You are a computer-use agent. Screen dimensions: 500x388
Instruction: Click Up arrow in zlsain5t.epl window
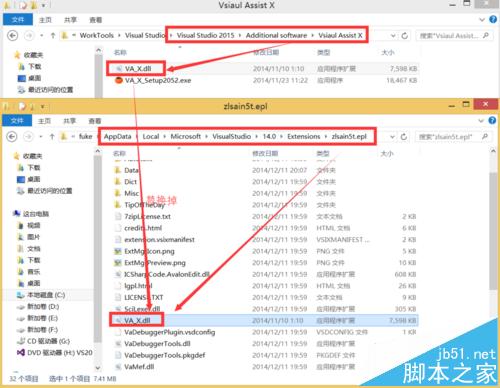(52, 137)
